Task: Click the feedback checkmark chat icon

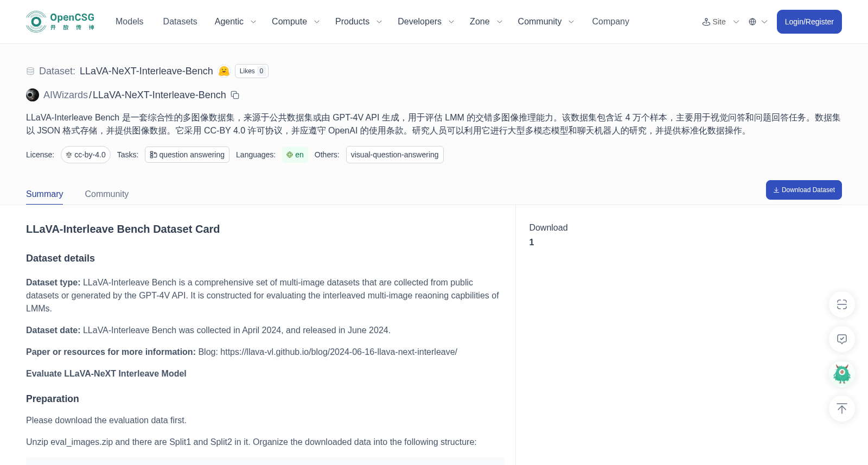Action: [x=842, y=339]
